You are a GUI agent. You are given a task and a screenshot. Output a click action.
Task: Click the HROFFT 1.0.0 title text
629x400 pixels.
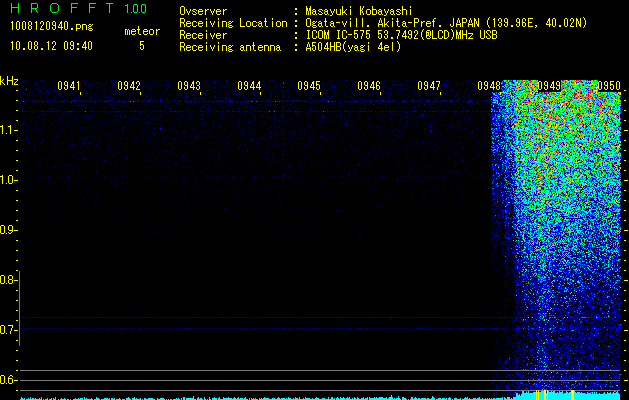pos(78,8)
